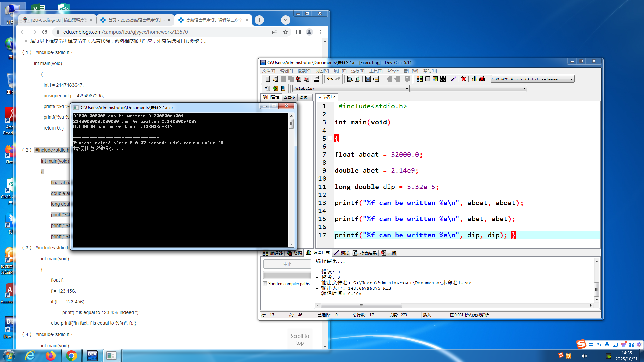644x362 pixels.
Task: Open Firefox from taskbar
Action: coord(51,356)
